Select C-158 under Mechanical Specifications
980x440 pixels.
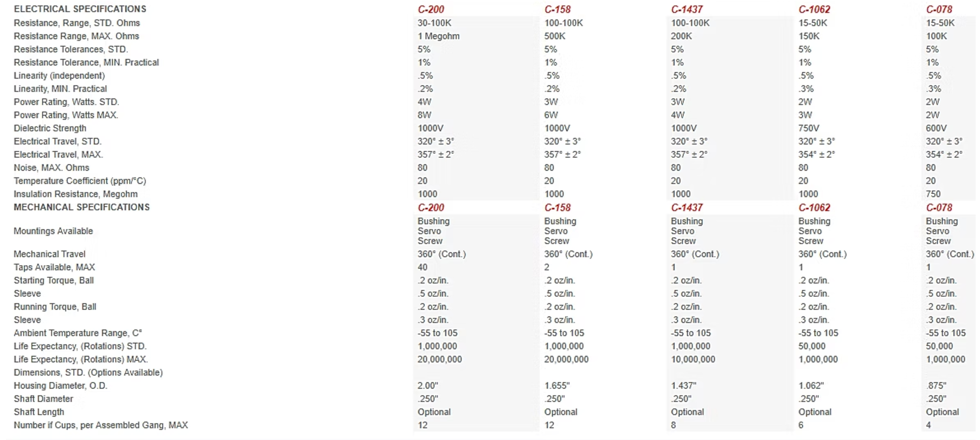click(558, 208)
